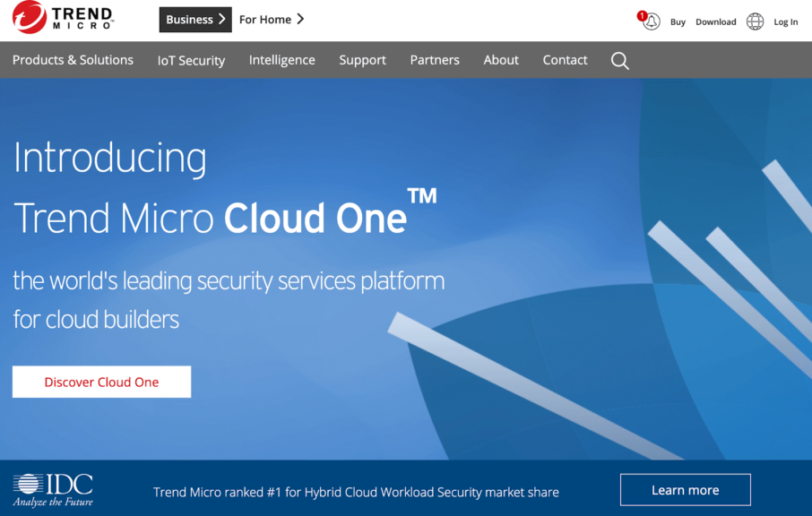Select Partners in the navigation bar
812x516 pixels.
(x=435, y=60)
